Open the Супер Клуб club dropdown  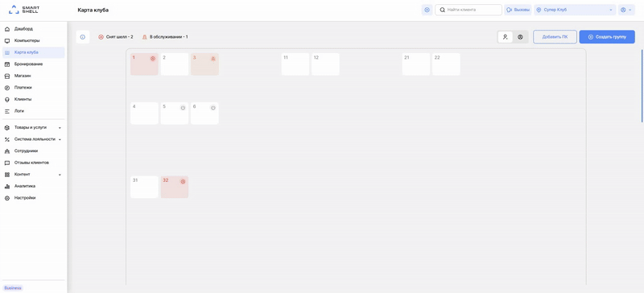coord(575,10)
